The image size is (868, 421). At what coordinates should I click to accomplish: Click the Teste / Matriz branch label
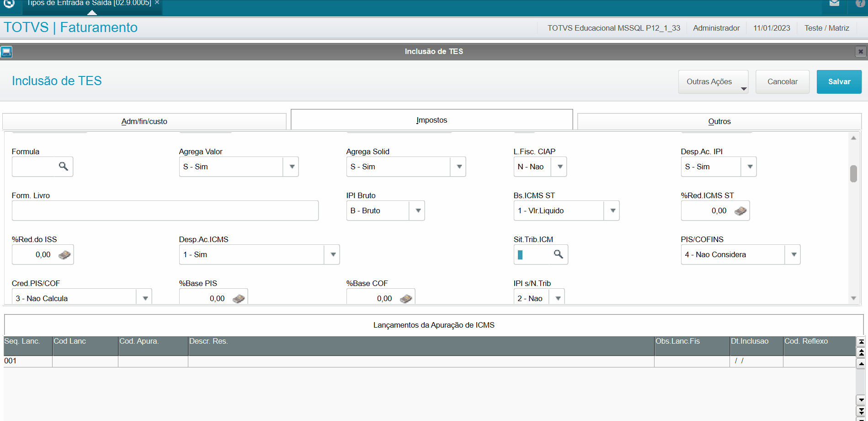click(827, 28)
